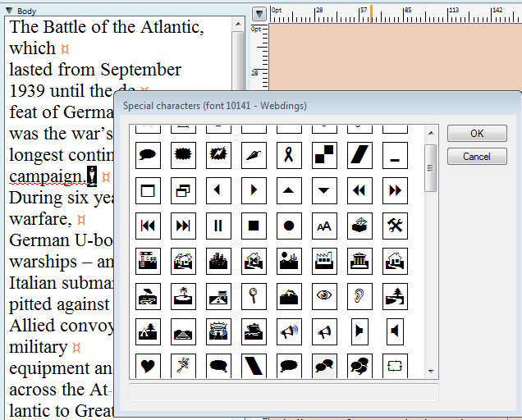Select the columned bank building character
The image size is (522, 420).
(359, 261)
